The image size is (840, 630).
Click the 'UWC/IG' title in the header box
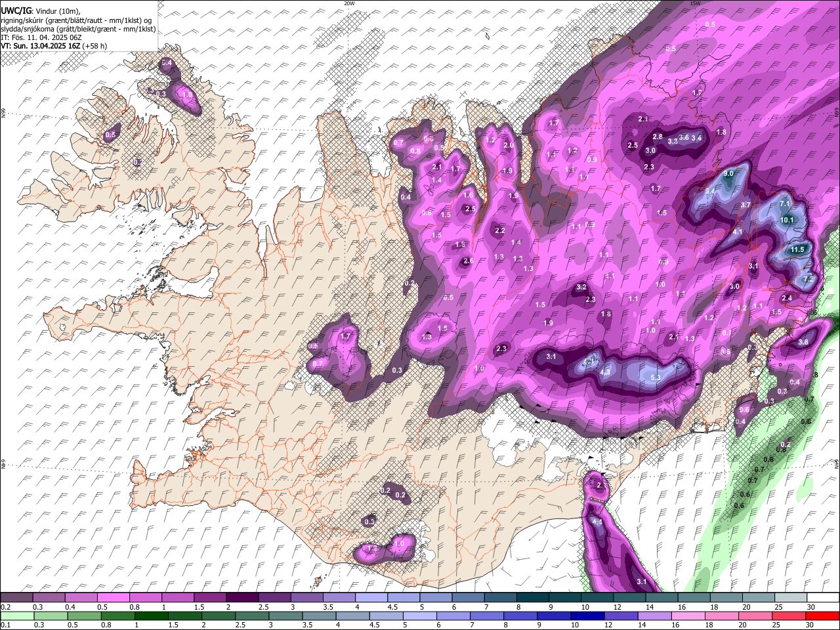(x=16, y=10)
